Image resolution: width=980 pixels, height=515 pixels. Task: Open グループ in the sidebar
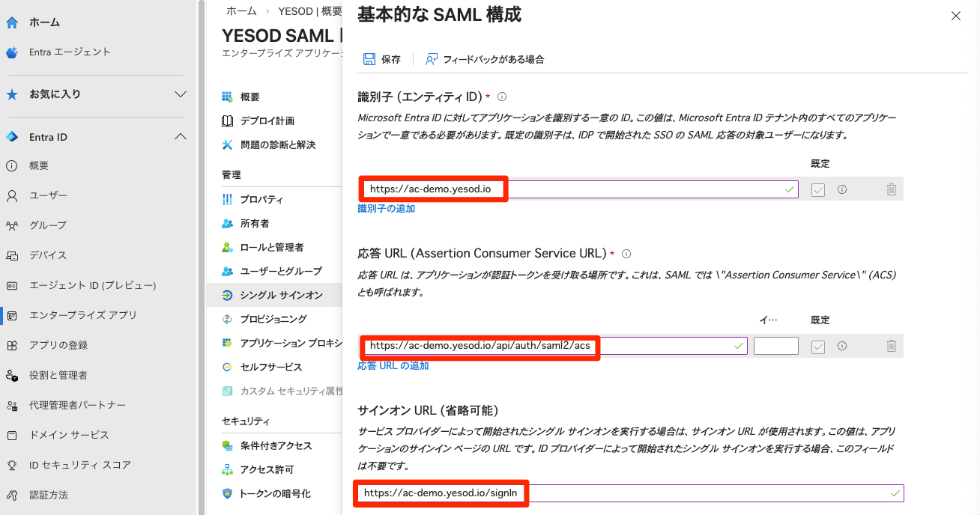click(48, 225)
